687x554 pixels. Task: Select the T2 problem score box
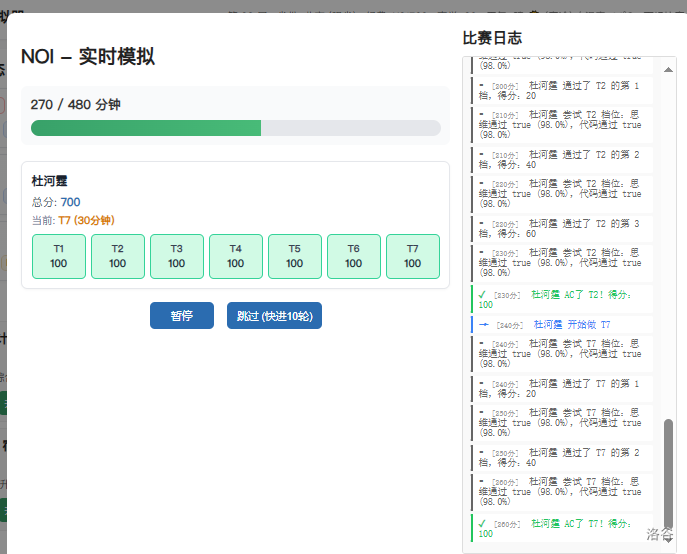coord(117,256)
